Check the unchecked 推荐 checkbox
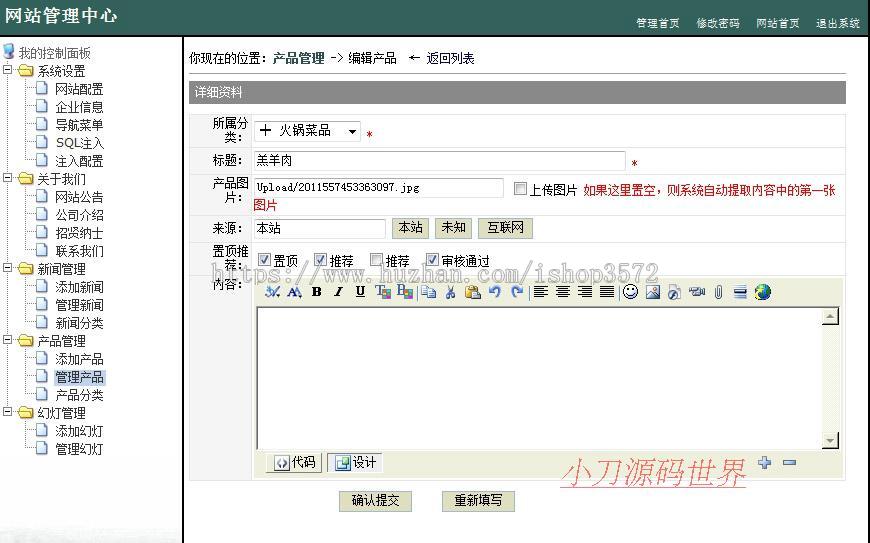 376,259
